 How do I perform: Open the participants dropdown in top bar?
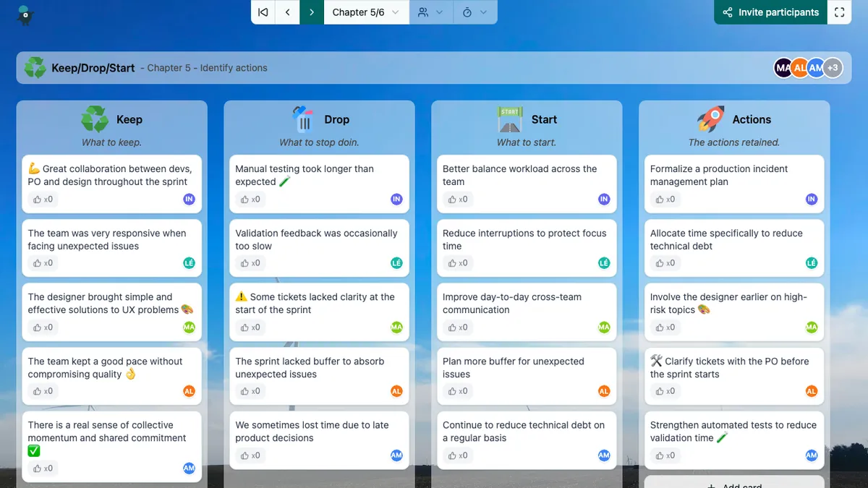tap(430, 12)
